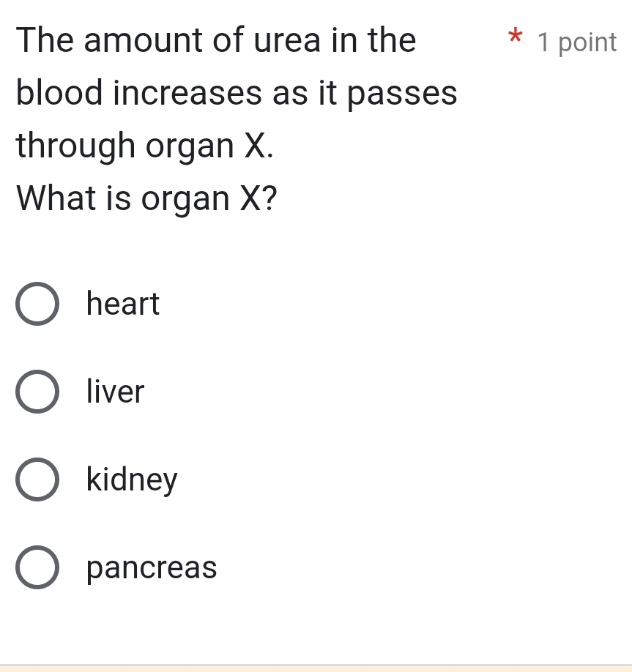Click the "kidney" answer label text
Screen dimensions: 632x672
(132, 480)
